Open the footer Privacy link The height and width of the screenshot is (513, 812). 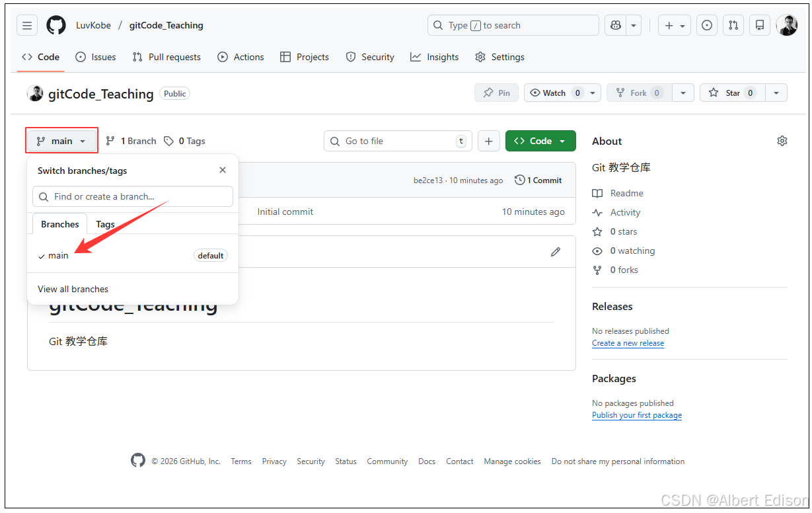click(274, 461)
